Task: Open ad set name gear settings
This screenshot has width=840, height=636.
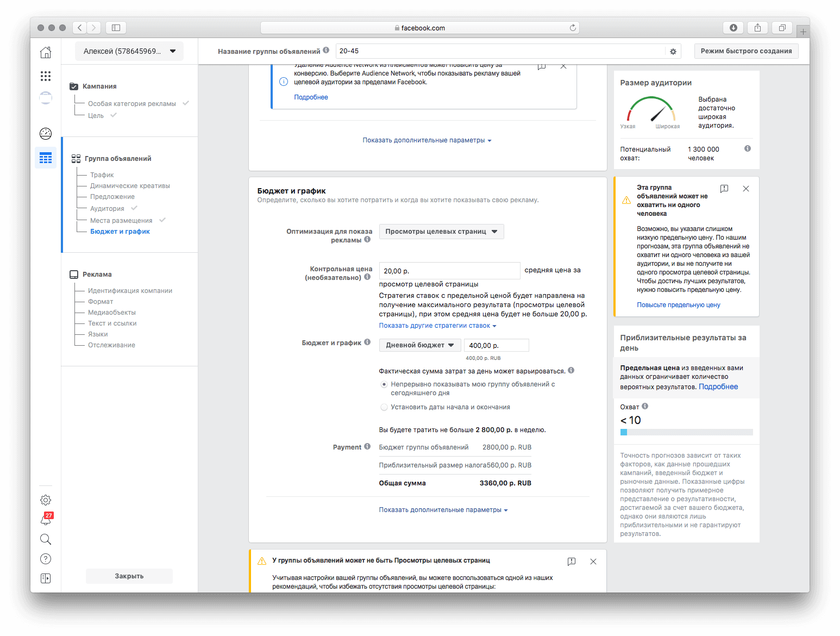Action: pos(673,52)
